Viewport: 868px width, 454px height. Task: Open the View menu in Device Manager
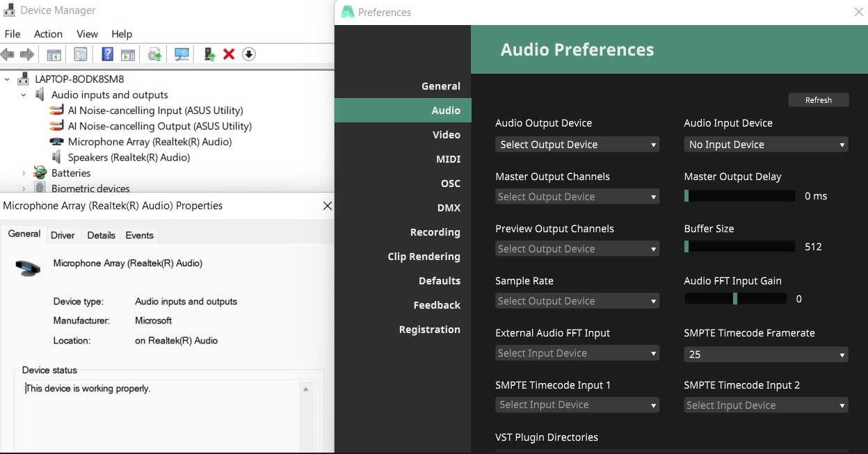coord(87,33)
